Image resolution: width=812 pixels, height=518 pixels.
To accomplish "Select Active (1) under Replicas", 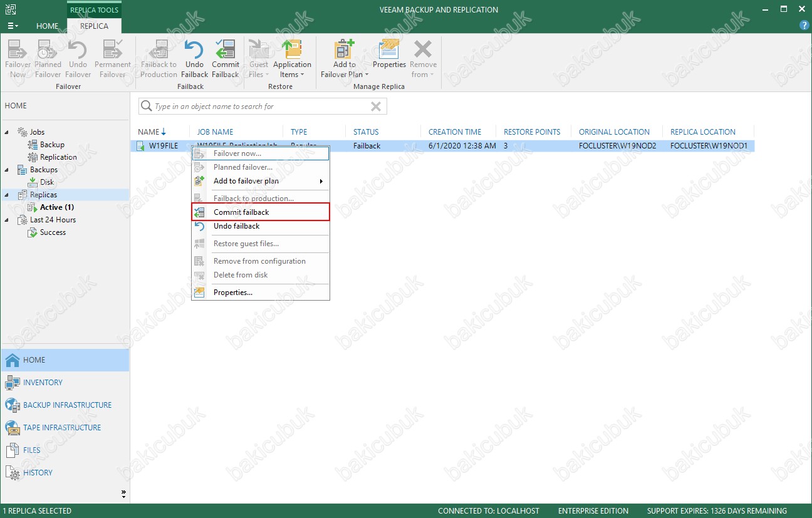I will (x=56, y=207).
